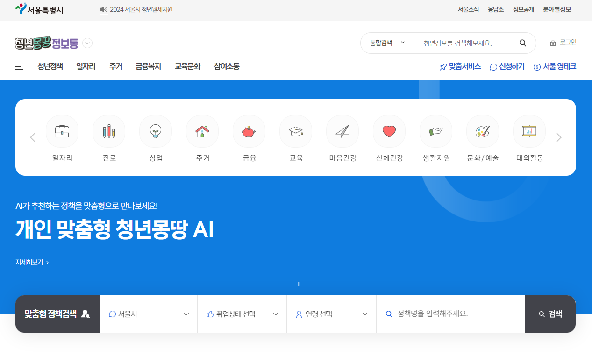Click the 청년몽땅정보통 site logo
592x364 pixels.
pyautogui.click(x=47, y=43)
